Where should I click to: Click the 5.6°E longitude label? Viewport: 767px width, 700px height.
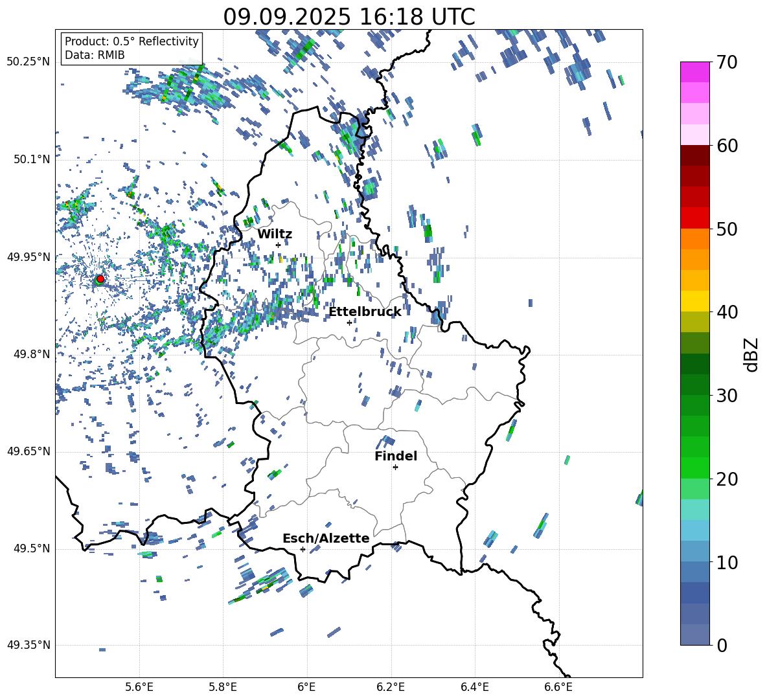pos(139,687)
